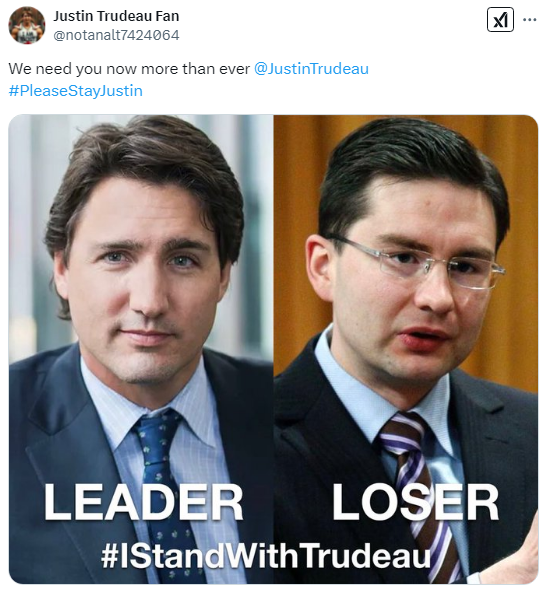
Task: Click the eyeglasses on the right man
Action: (417, 262)
